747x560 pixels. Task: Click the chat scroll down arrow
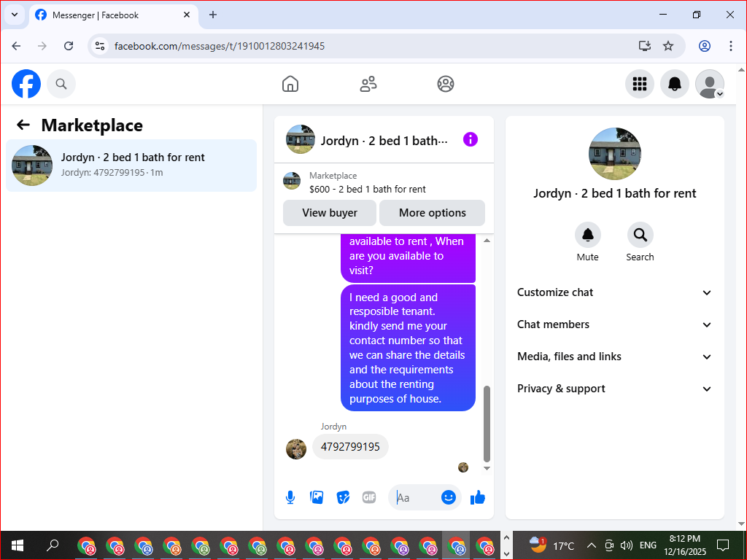[487, 468]
